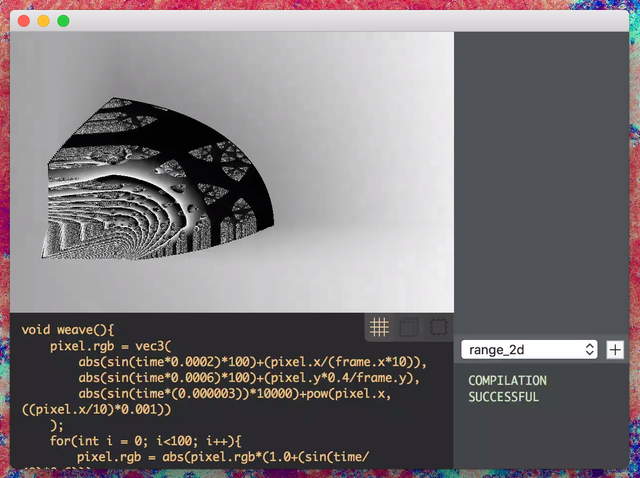Screen dimensions: 640x478
Task: Click the plus button beside range_2d
Action: [x=615, y=350]
